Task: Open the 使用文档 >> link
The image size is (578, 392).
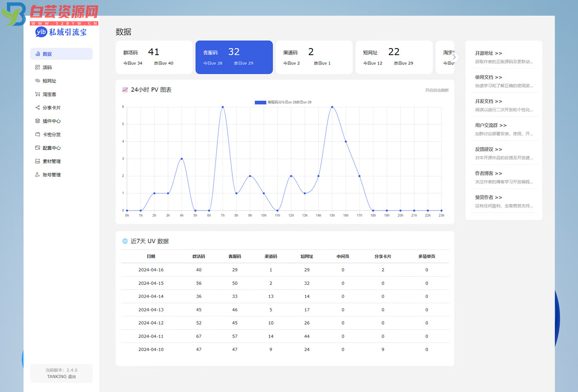Action: 489,77
